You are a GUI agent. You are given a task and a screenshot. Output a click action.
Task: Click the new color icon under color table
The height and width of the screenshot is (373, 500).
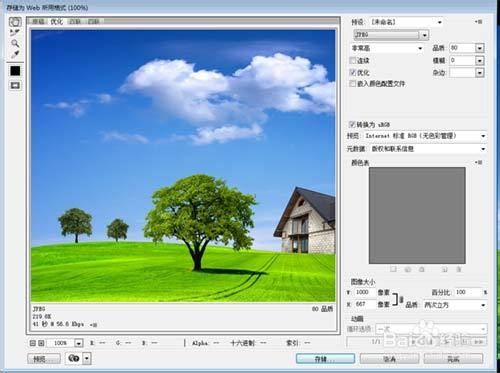445,269
